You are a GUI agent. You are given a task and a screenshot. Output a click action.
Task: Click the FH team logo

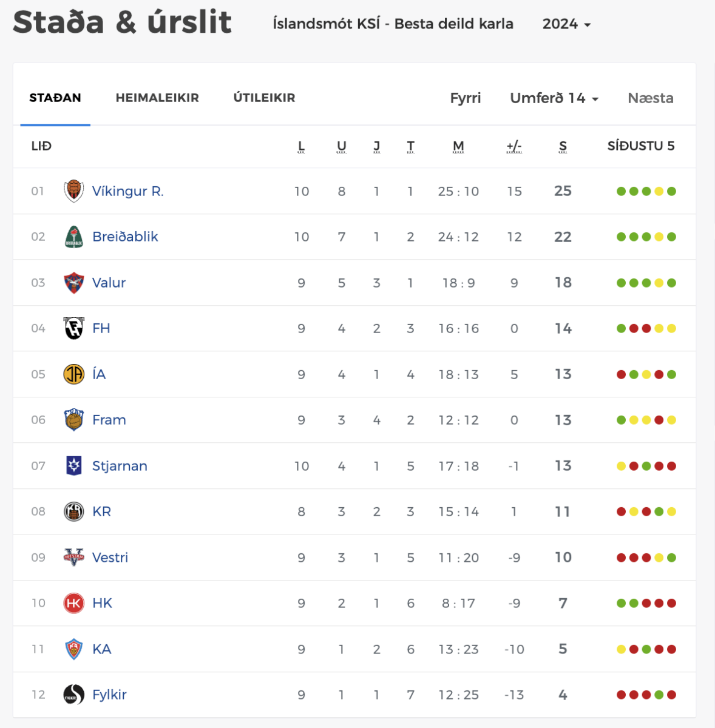tap(73, 328)
